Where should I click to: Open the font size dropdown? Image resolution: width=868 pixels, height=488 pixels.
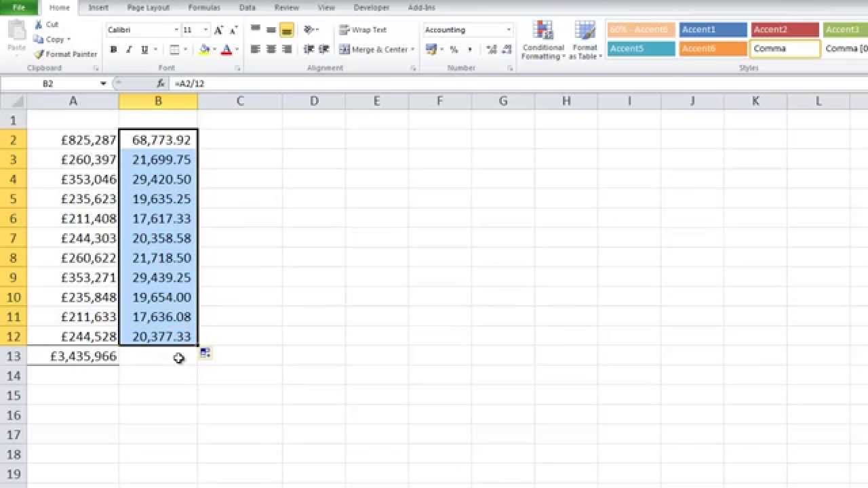(x=205, y=30)
